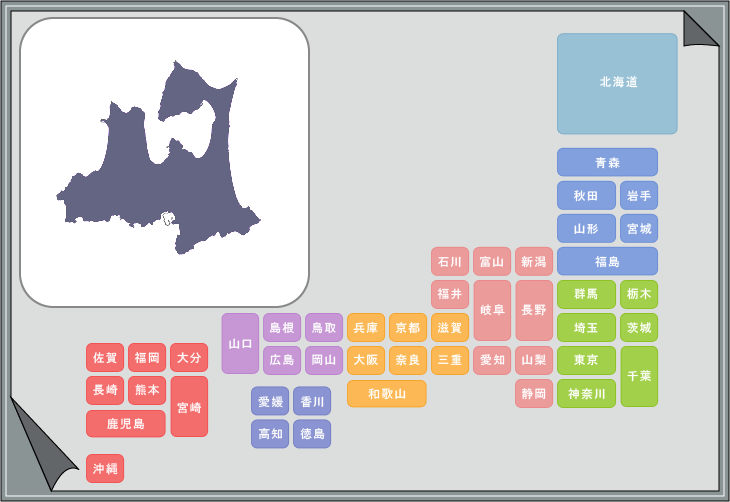Select the 愛媛 prefecture button
The width and height of the screenshot is (730, 502).
point(270,401)
